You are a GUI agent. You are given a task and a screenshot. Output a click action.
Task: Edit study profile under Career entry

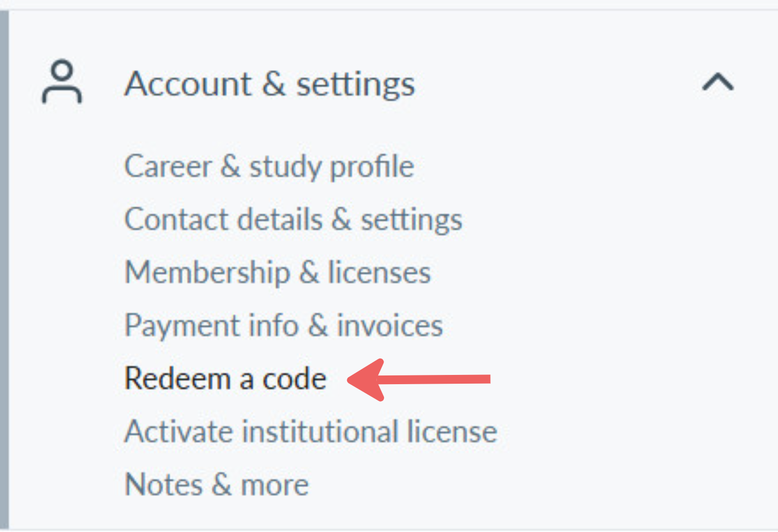pyautogui.click(x=269, y=167)
